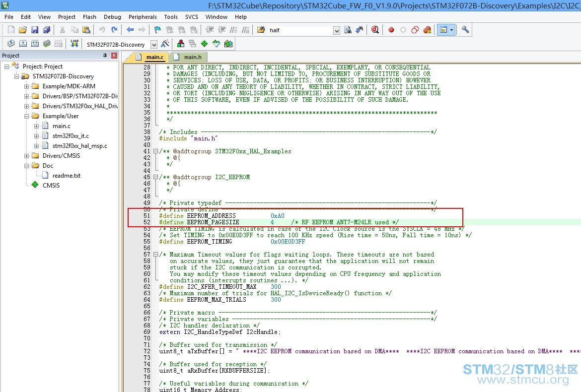Redo the last action with the Redo arrow
The height and width of the screenshot is (392, 581).
(114, 30)
